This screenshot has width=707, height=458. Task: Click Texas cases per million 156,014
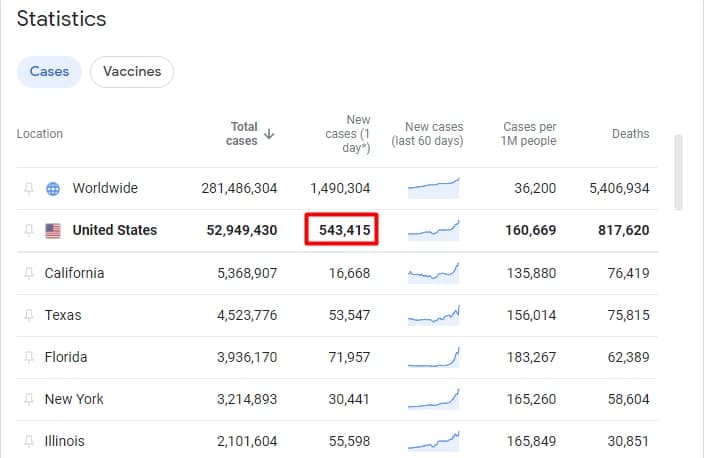531,315
